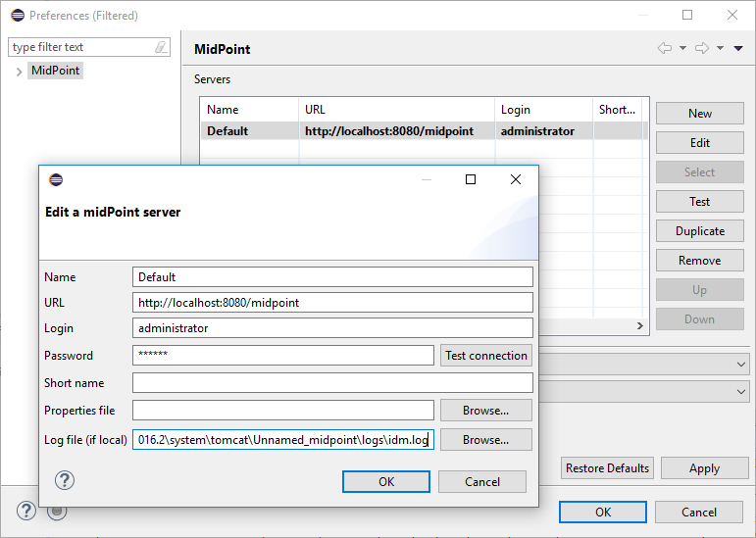The width and height of the screenshot is (756, 538).
Task: Select the MidPoint preferences tree item
Action: (55, 71)
